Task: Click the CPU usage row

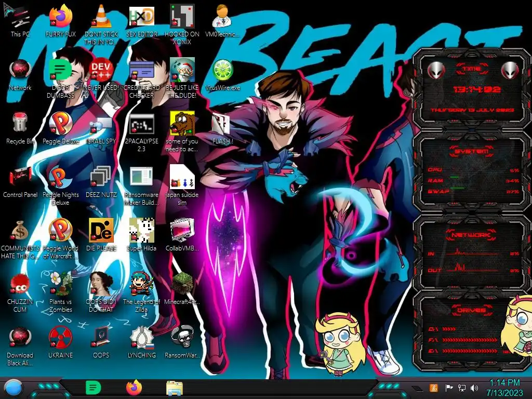Action: [473, 170]
